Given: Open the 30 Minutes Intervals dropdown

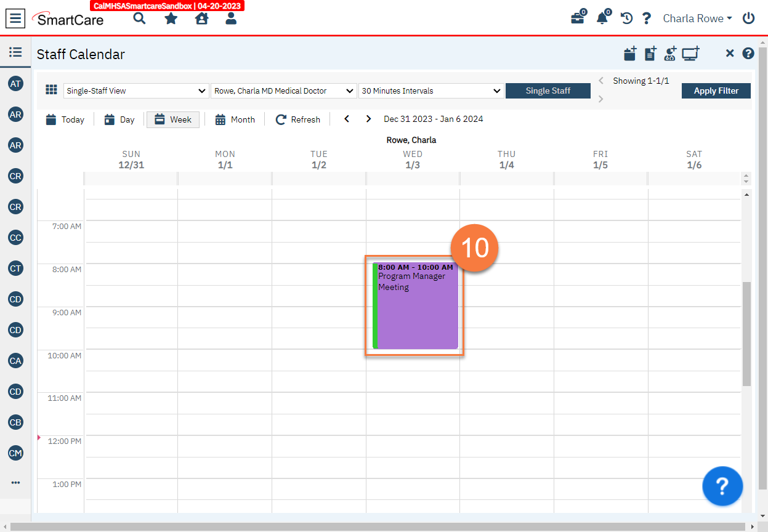Looking at the screenshot, I should coord(430,90).
